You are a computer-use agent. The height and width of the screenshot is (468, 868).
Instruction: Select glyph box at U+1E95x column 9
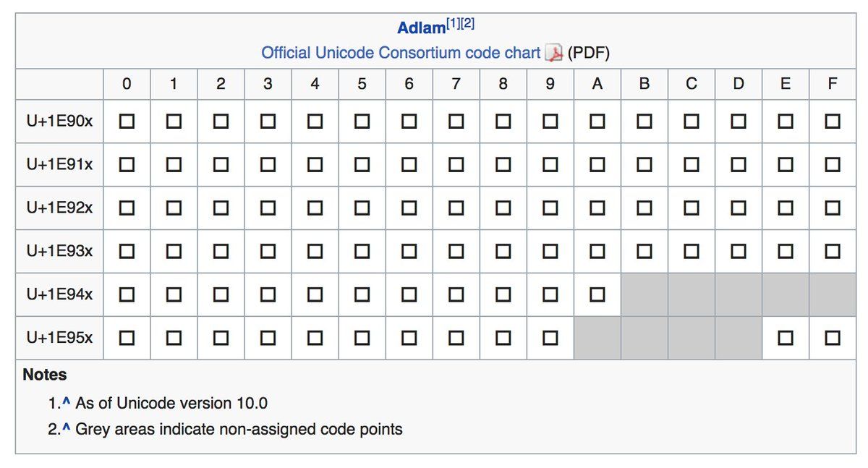pos(550,338)
